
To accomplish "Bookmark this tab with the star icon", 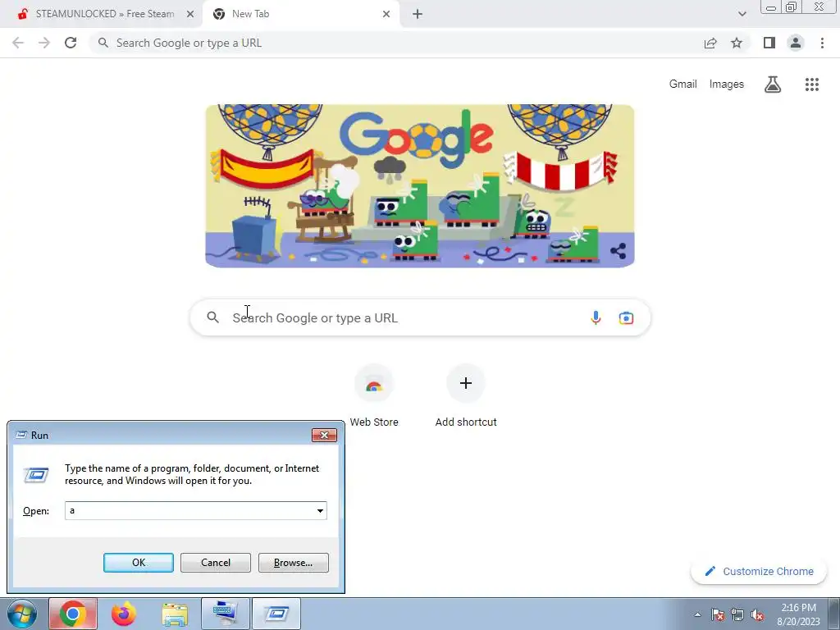I will pyautogui.click(x=737, y=43).
